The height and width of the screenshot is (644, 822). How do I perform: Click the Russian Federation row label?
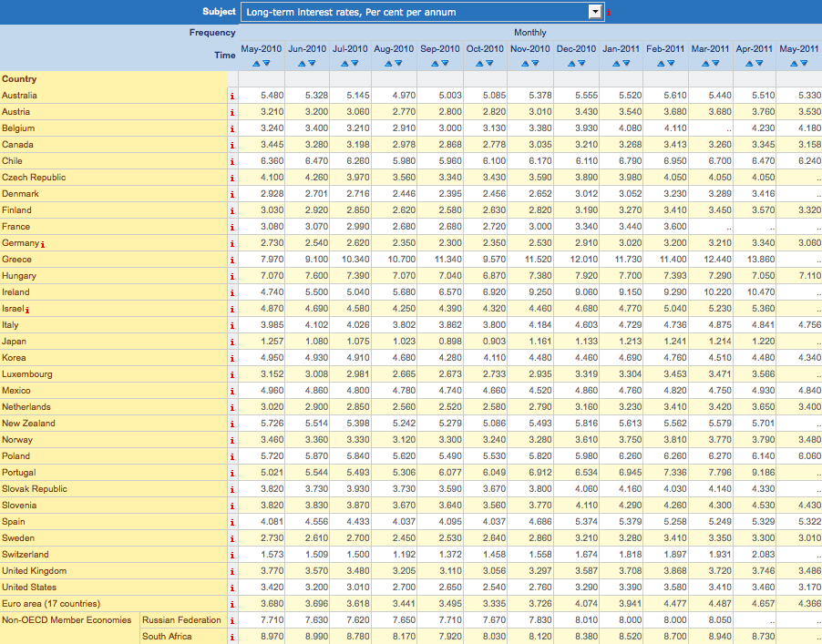point(181,620)
